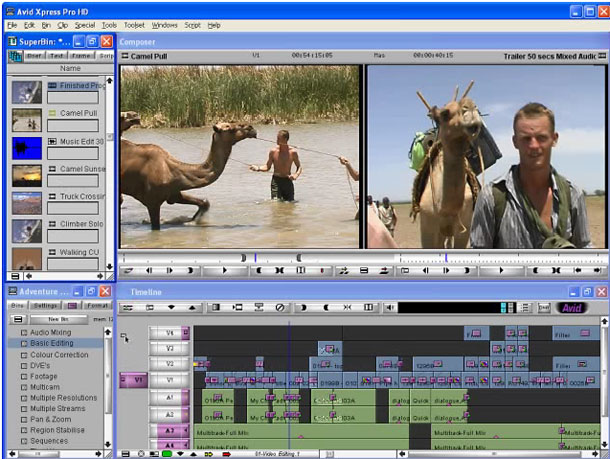Open the Toolset menu
The image size is (610, 459).
[x=134, y=25]
